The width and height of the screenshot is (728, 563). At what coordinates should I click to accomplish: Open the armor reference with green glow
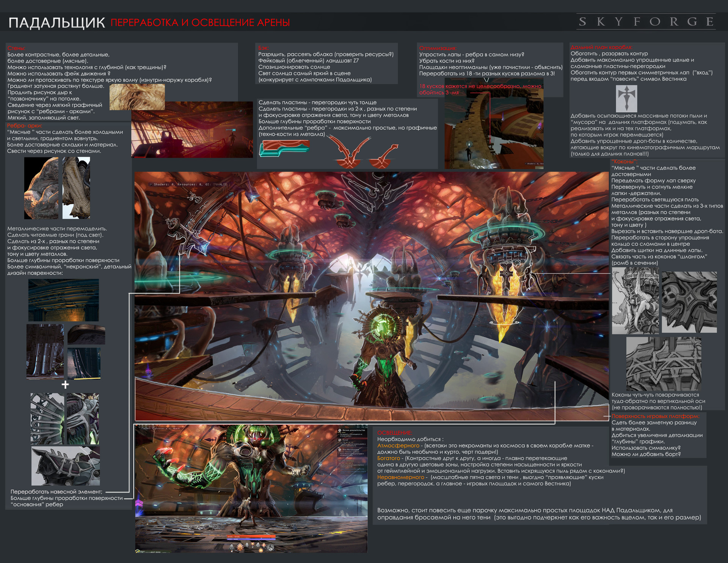point(83,419)
